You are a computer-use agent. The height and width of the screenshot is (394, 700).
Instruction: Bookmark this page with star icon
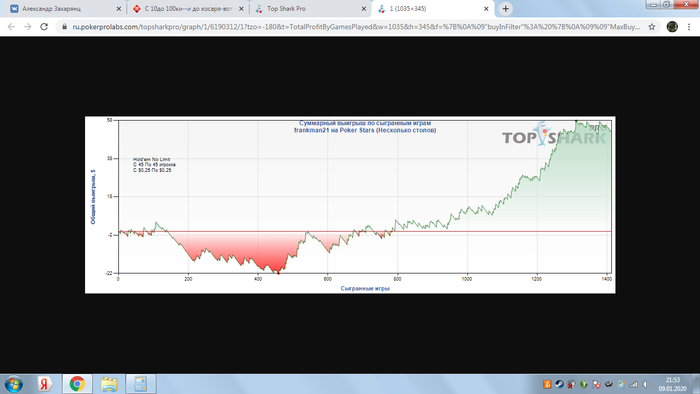tap(652, 27)
